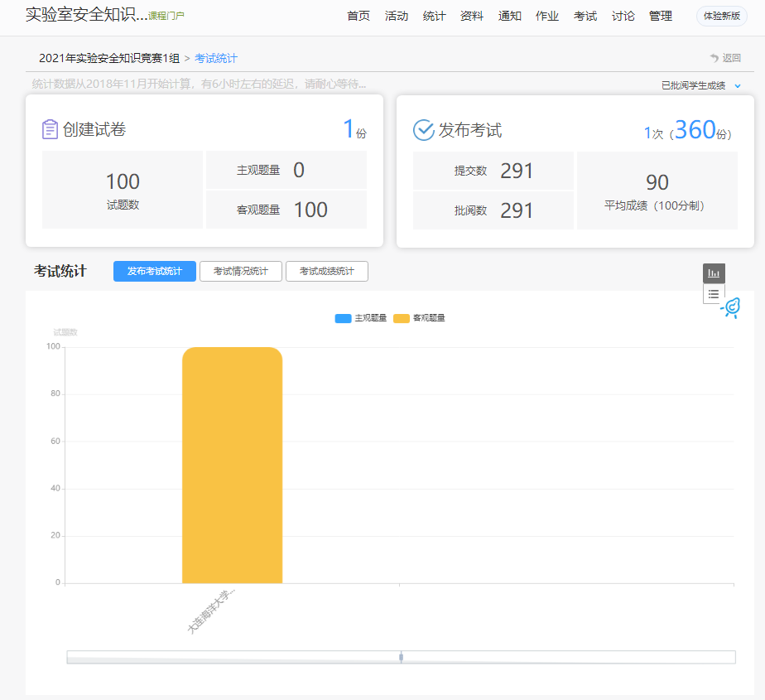Open the 统计 menu item
The width and height of the screenshot is (765, 700).
(x=434, y=16)
